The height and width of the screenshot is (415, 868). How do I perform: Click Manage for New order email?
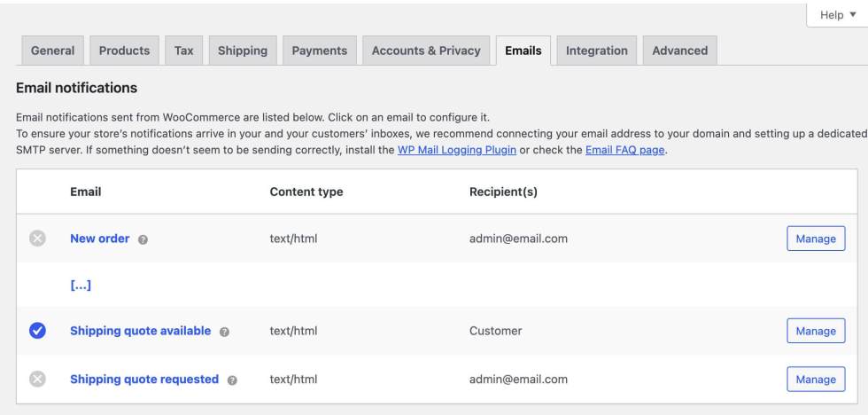pyautogui.click(x=816, y=239)
